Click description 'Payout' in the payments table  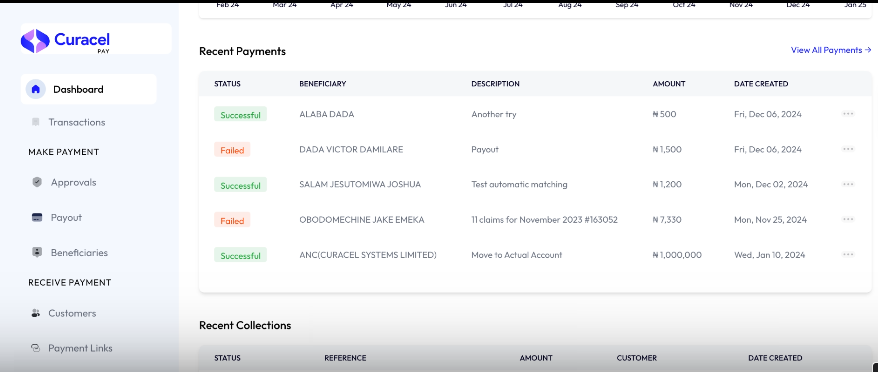pyautogui.click(x=485, y=150)
